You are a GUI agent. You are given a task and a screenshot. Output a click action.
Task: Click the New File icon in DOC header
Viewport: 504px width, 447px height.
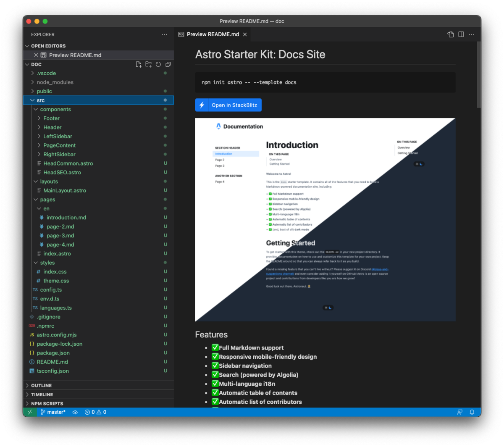point(139,64)
